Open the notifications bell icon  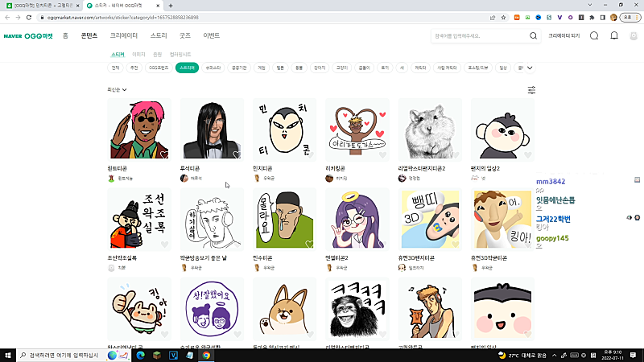tap(614, 36)
